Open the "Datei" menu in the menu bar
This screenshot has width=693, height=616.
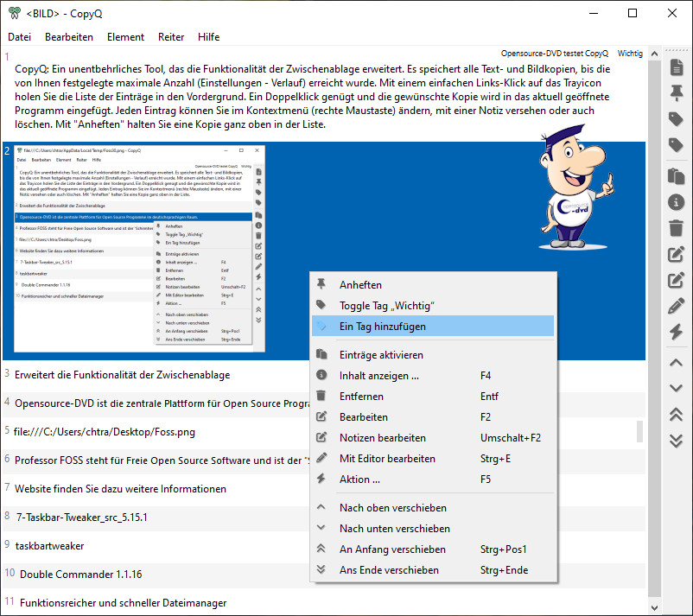coord(20,37)
